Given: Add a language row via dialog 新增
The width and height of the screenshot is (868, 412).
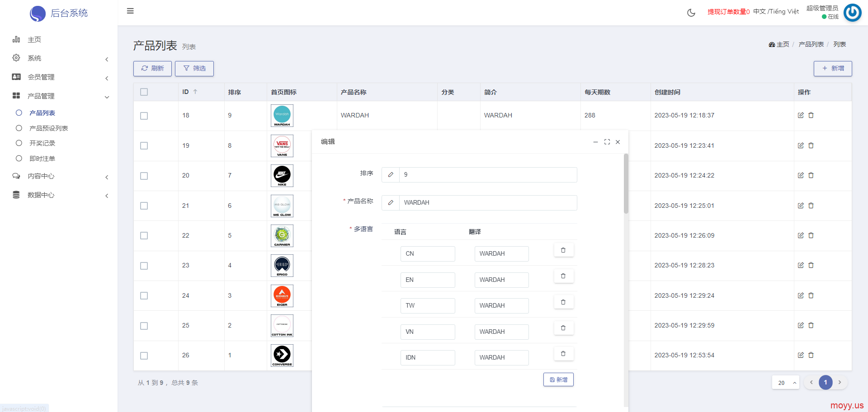Looking at the screenshot, I should pos(558,380).
